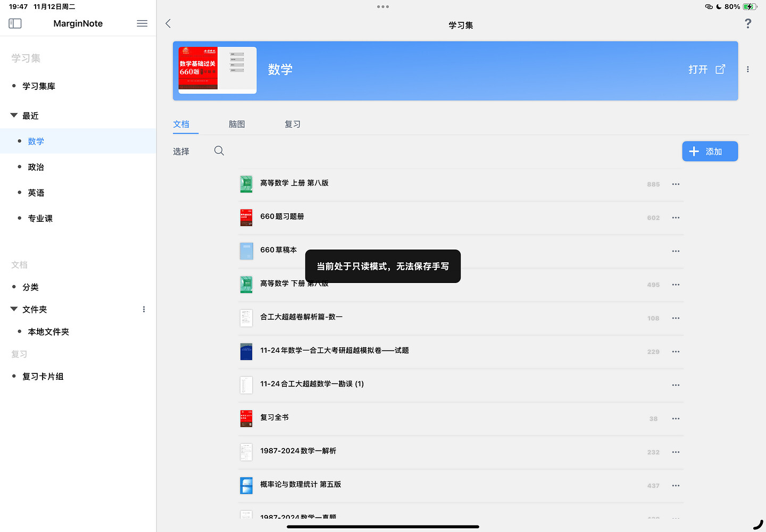Click the 19:47 clock in status bar
The image size is (766, 532).
pos(18,7)
